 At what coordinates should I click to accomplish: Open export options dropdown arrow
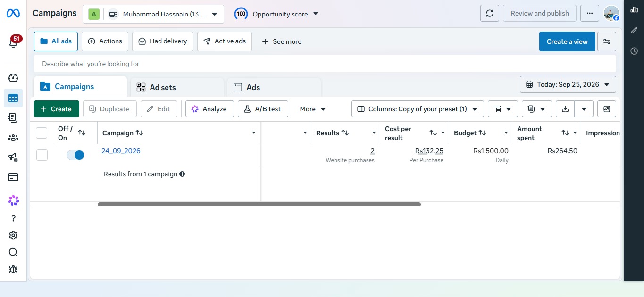click(x=584, y=109)
